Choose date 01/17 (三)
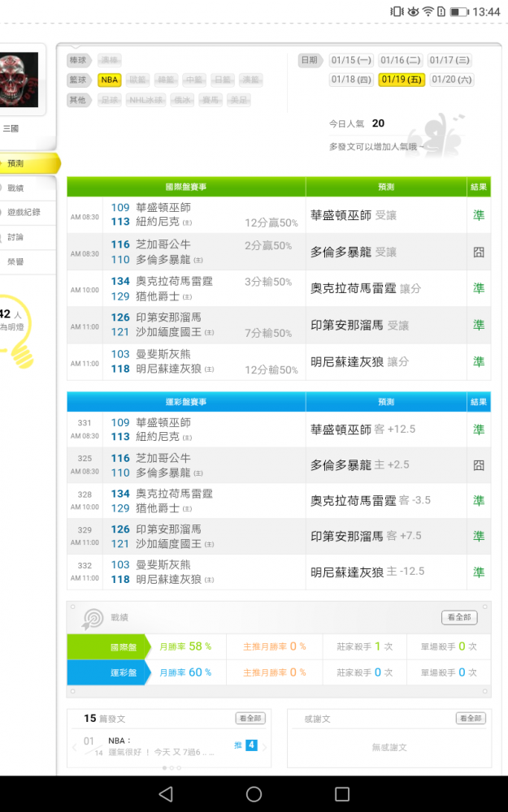 tap(449, 60)
